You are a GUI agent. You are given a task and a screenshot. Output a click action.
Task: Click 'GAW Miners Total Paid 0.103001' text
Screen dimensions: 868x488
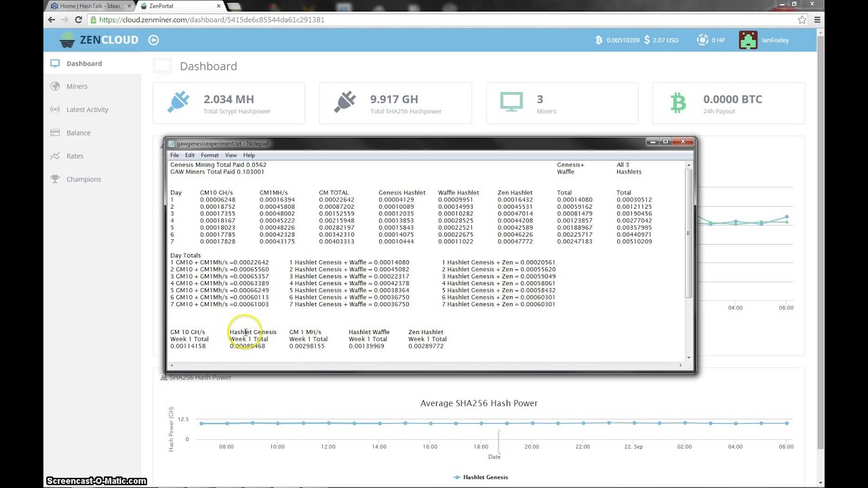tap(217, 172)
